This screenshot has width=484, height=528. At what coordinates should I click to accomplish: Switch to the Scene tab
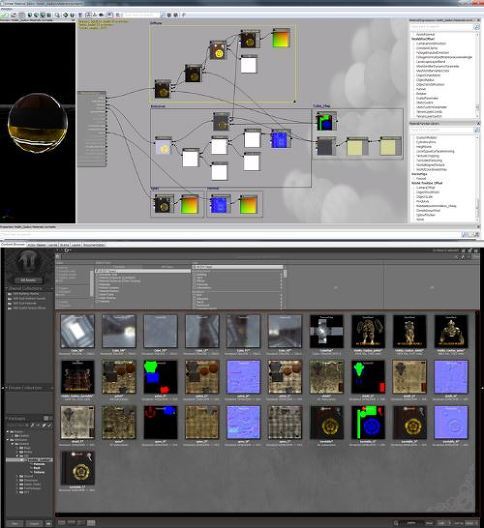pyautogui.click(x=64, y=245)
